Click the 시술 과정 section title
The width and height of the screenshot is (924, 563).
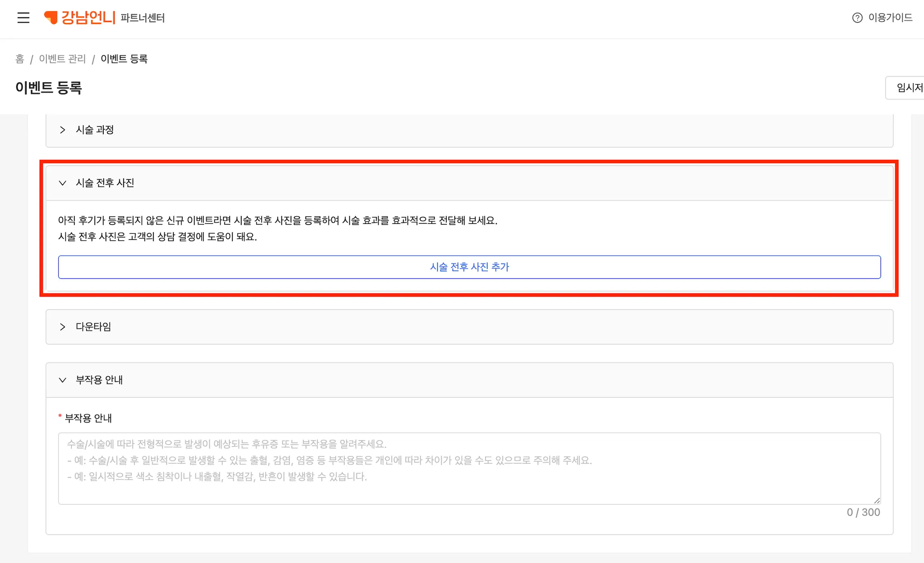coord(95,130)
